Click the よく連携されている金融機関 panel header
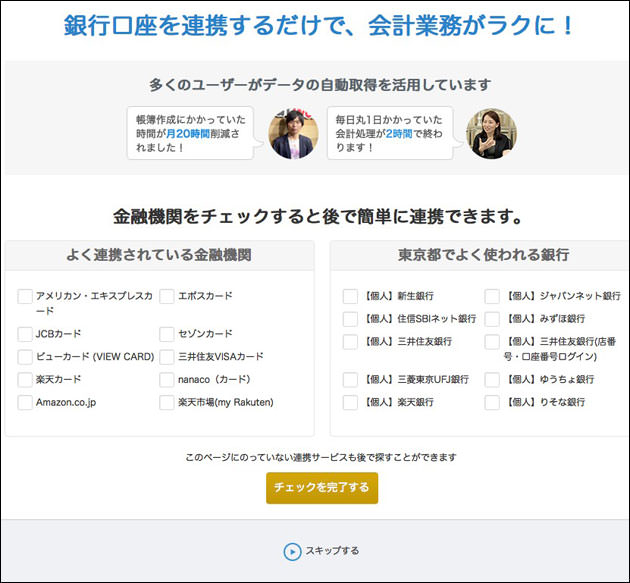The height and width of the screenshot is (583, 630). tap(160, 255)
